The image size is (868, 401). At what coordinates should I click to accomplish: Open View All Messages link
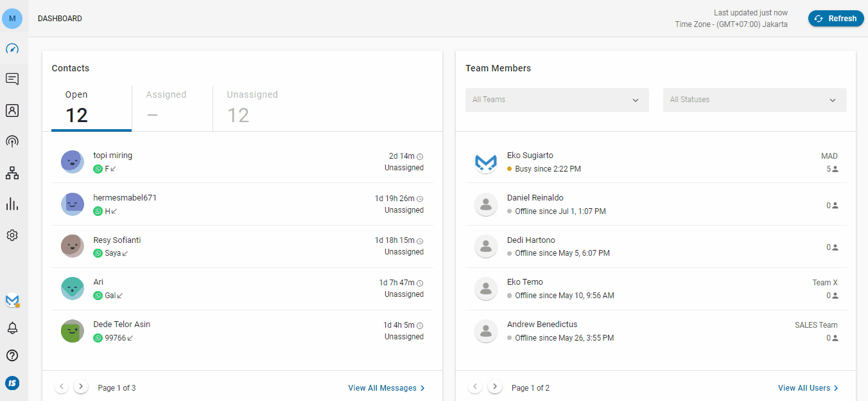382,388
